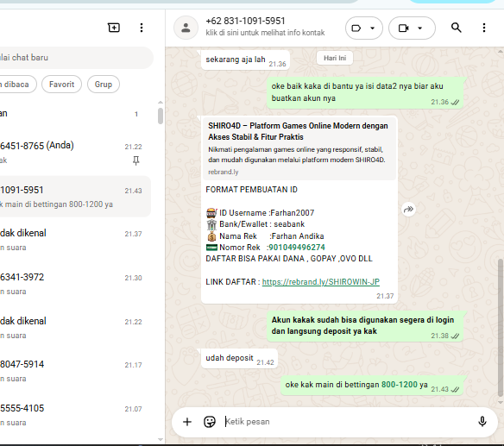
Task: Click the 'DAFTAR BISA PAKAI DANA' line
Action: click(289, 259)
